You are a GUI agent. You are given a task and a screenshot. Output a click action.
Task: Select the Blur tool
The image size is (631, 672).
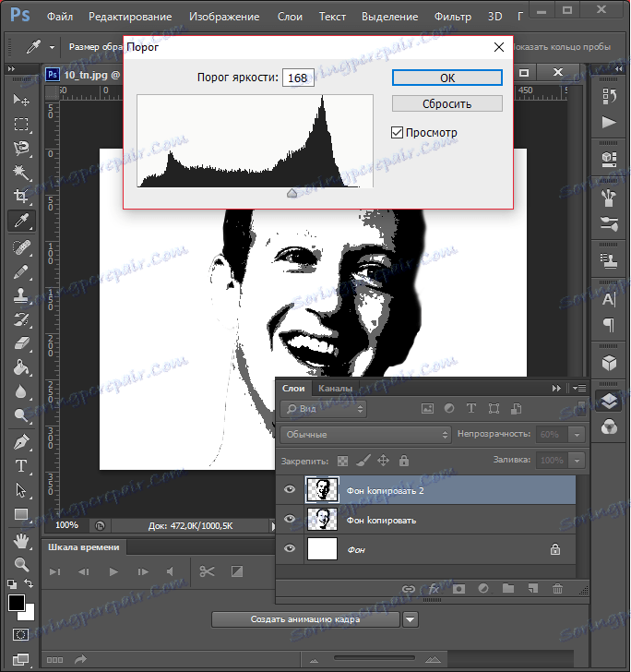[21, 391]
